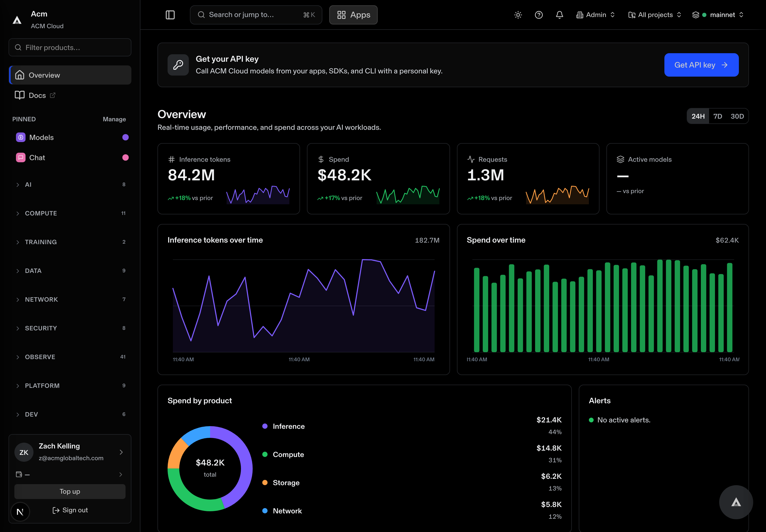Open notifications bell icon
The height and width of the screenshot is (532, 766).
[559, 15]
